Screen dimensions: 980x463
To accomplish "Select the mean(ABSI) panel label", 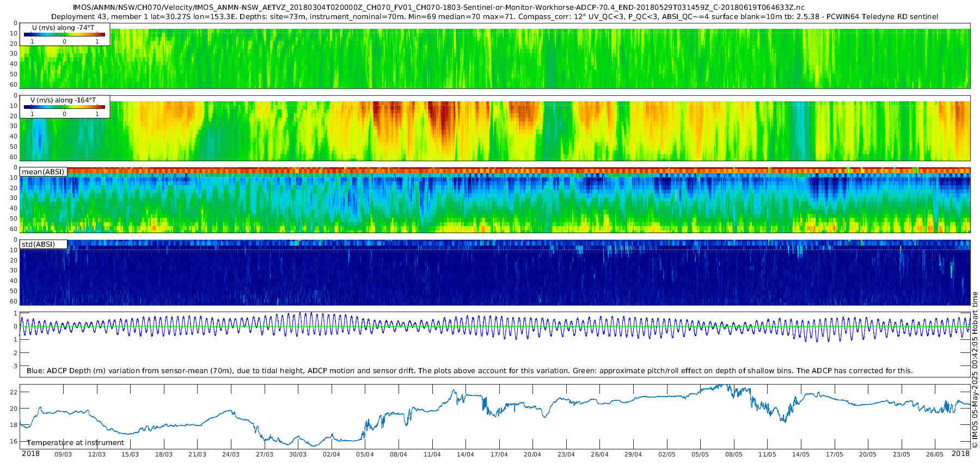I will point(43,172).
